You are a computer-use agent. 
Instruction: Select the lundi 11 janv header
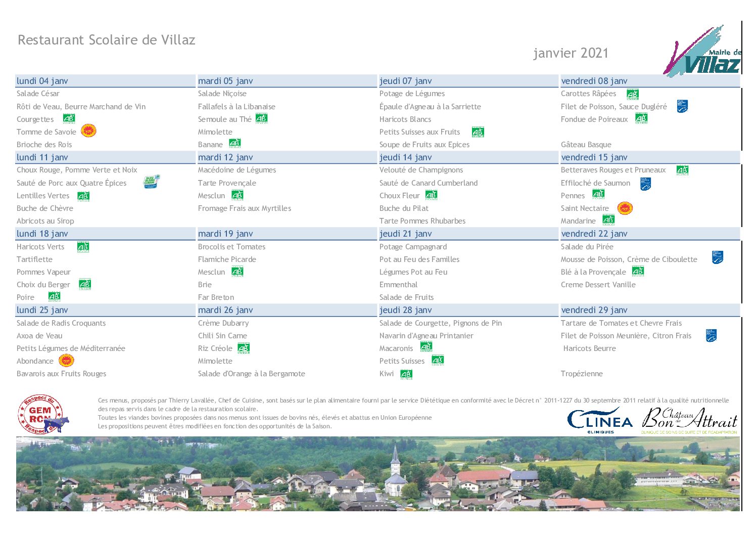point(105,157)
